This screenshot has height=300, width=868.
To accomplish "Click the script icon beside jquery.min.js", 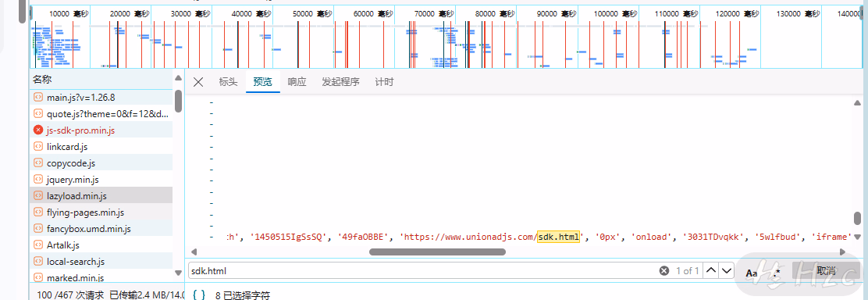I will 38,179.
